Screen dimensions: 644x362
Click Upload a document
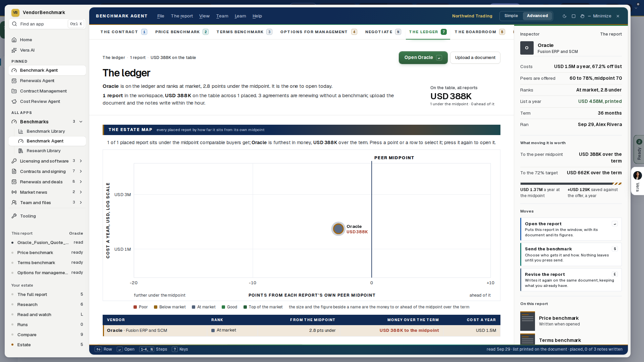(475, 58)
